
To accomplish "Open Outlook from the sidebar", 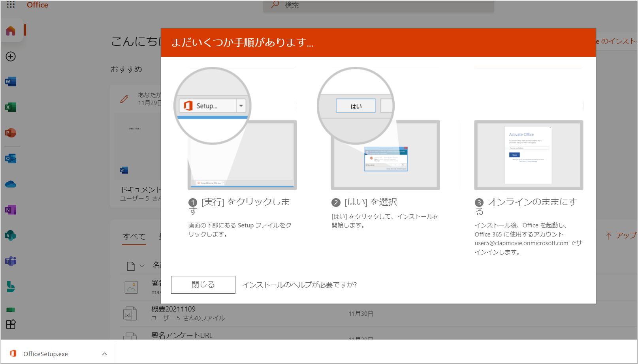I will click(x=11, y=158).
